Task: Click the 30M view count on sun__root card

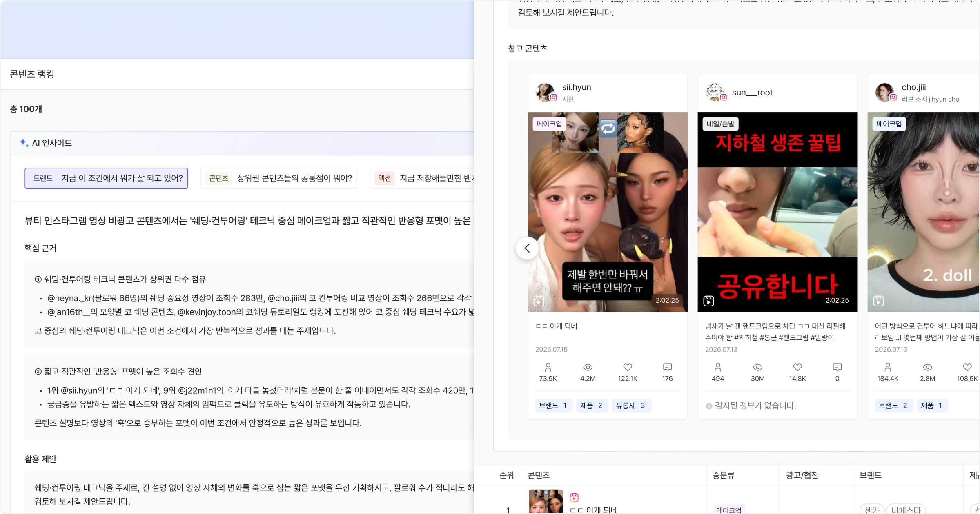Action: (757, 379)
